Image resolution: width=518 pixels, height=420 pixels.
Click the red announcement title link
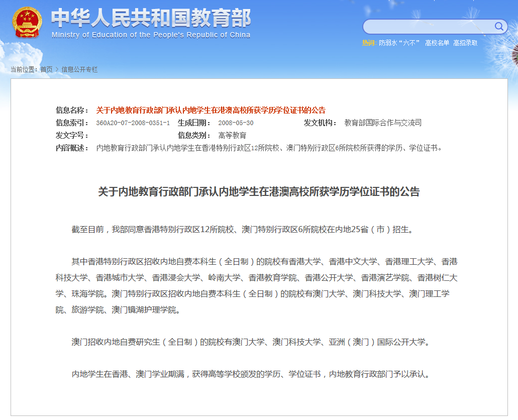[211, 110]
